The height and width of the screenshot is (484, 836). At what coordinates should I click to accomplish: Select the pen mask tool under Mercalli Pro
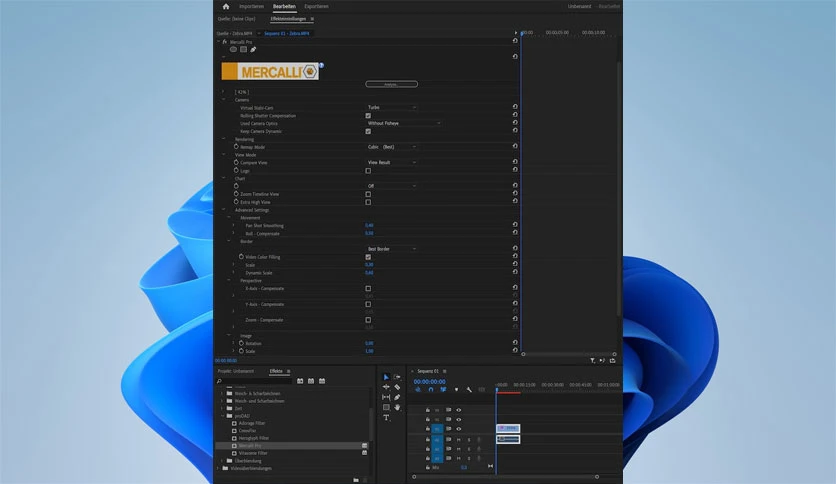tap(253, 49)
